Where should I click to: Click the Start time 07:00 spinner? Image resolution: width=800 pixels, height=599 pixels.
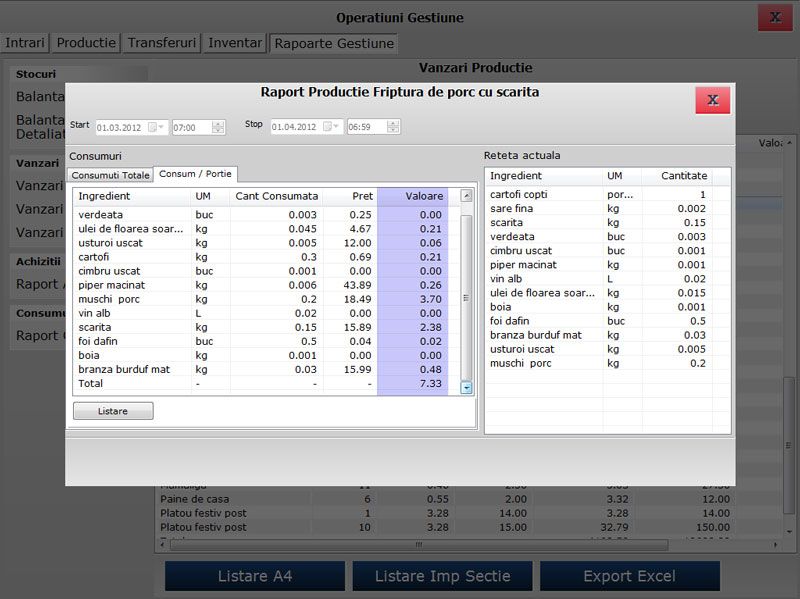coord(218,127)
